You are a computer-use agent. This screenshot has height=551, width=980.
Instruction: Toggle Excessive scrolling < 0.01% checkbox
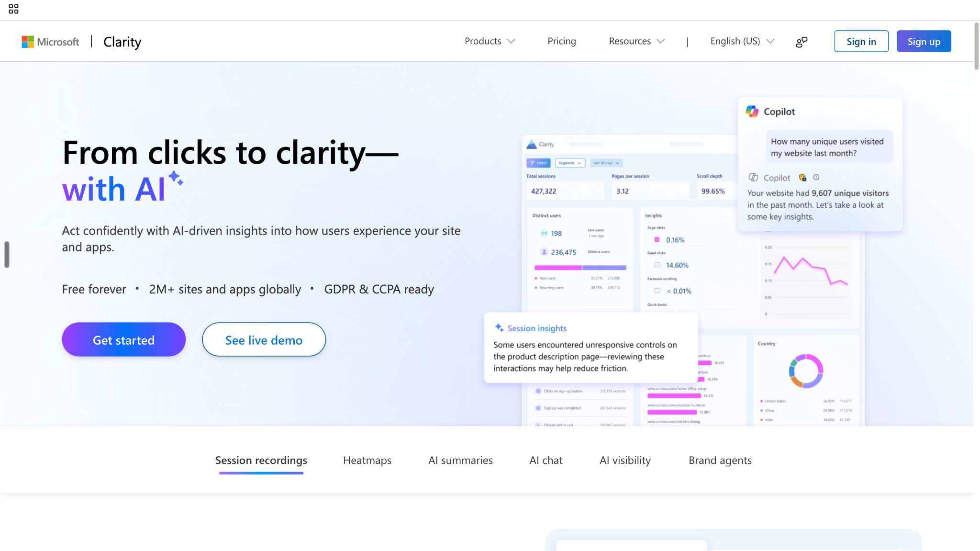[x=657, y=291]
